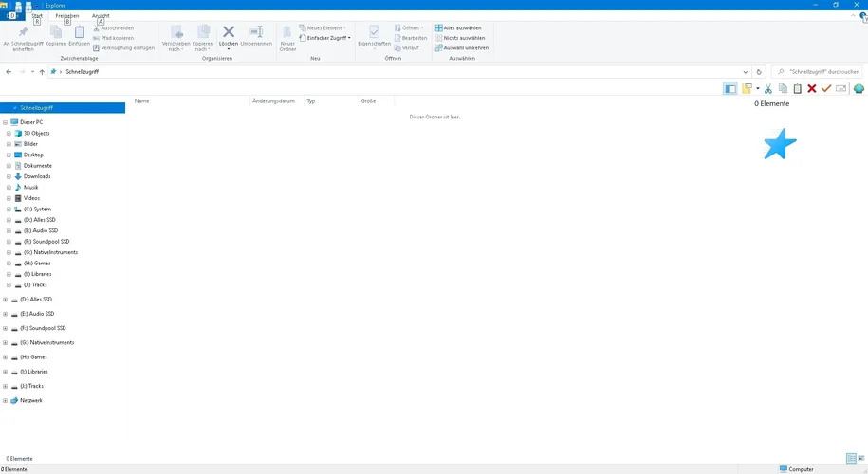Image resolution: width=868 pixels, height=474 pixels.
Task: Switch to the Start ribbon tab
Action: click(37, 15)
